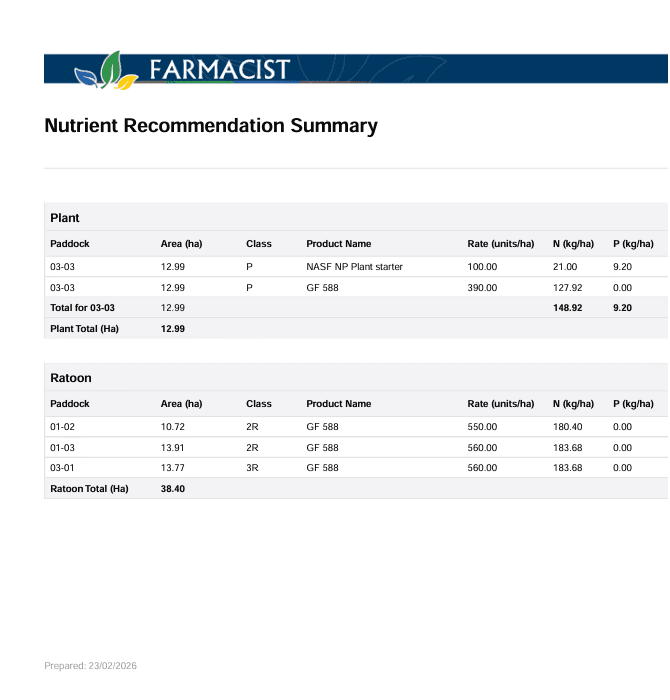
Task: Click the Paddock header in the Plant table
Action: [70, 244]
